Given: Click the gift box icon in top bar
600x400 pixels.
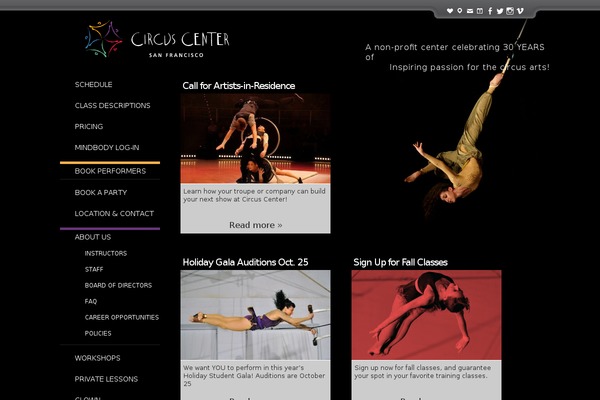Looking at the screenshot, I should pos(479,11).
